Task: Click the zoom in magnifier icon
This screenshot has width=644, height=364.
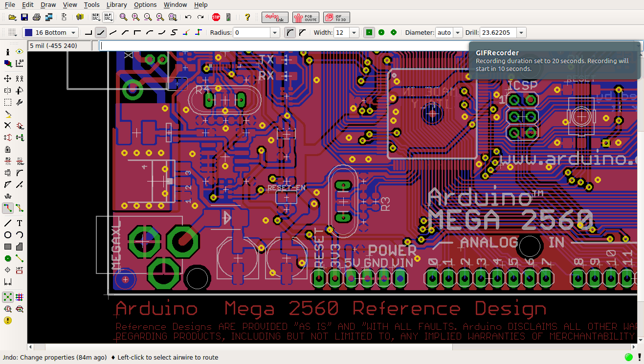Action: tap(135, 17)
